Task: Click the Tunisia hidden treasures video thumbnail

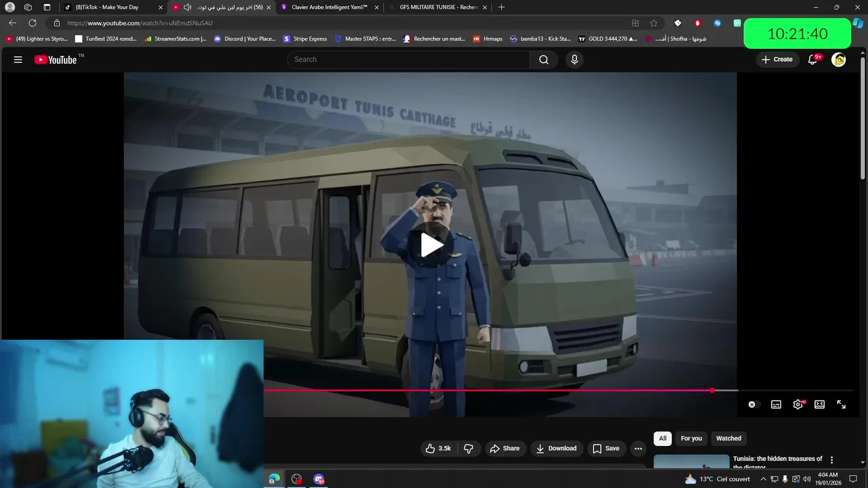Action: point(691,462)
